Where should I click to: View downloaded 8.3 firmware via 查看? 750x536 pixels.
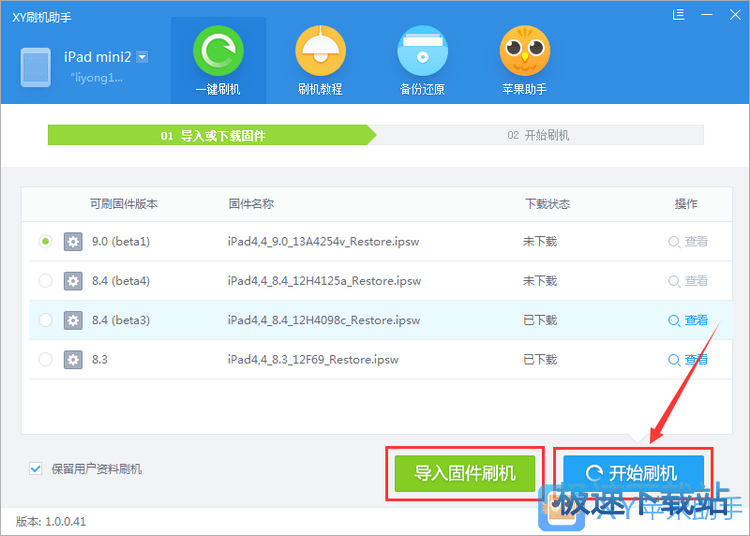(688, 359)
